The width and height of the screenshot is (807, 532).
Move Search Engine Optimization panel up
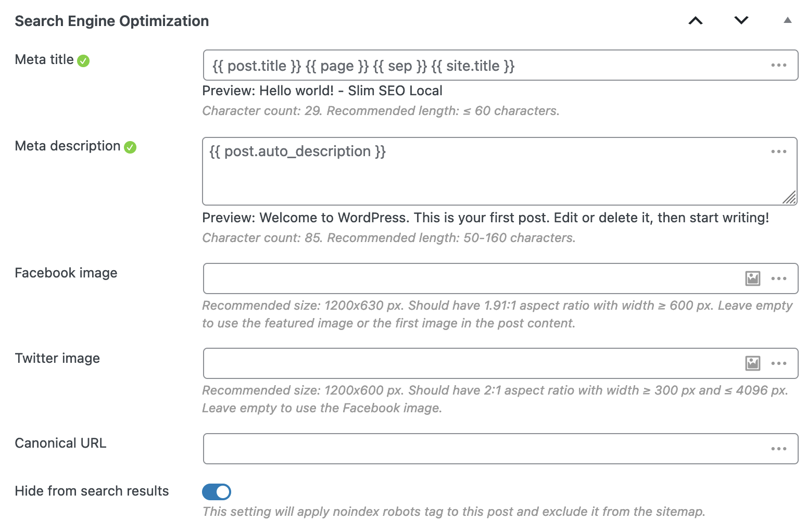(x=696, y=21)
